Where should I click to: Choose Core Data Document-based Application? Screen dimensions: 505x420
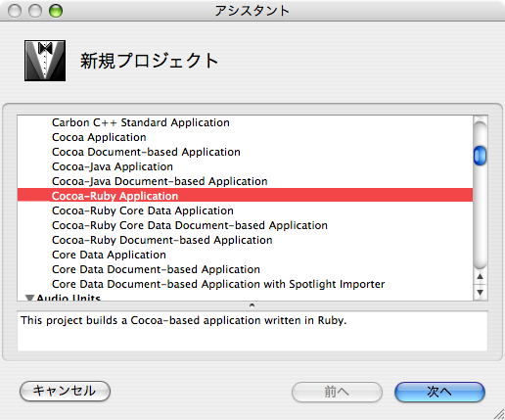(156, 269)
